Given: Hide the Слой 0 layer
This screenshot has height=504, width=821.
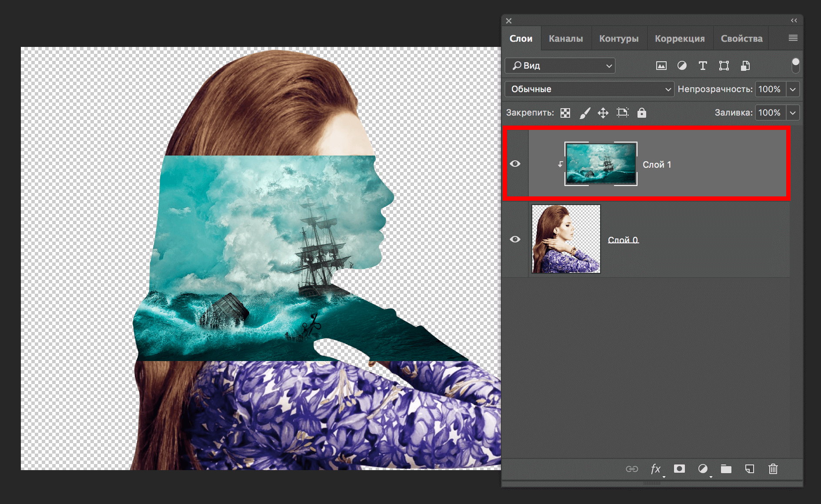Looking at the screenshot, I should (x=516, y=239).
